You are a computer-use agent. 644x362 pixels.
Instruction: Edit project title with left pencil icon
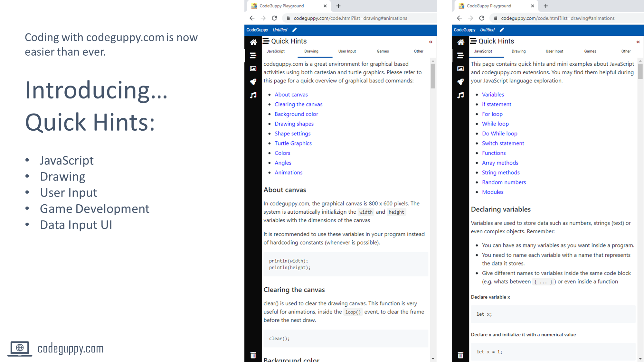click(x=294, y=30)
